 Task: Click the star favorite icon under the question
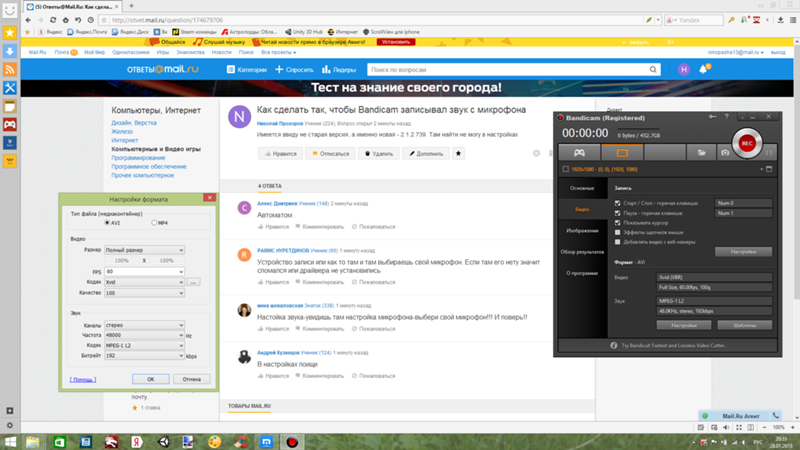tap(458, 154)
